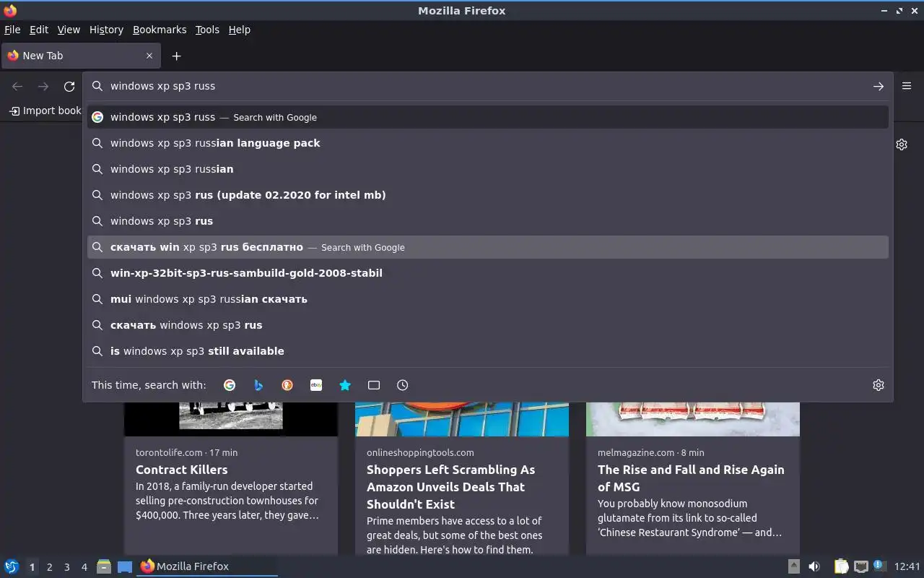Image resolution: width=924 pixels, height=578 pixels.
Task: Open the Help menu
Action: pyautogui.click(x=239, y=30)
